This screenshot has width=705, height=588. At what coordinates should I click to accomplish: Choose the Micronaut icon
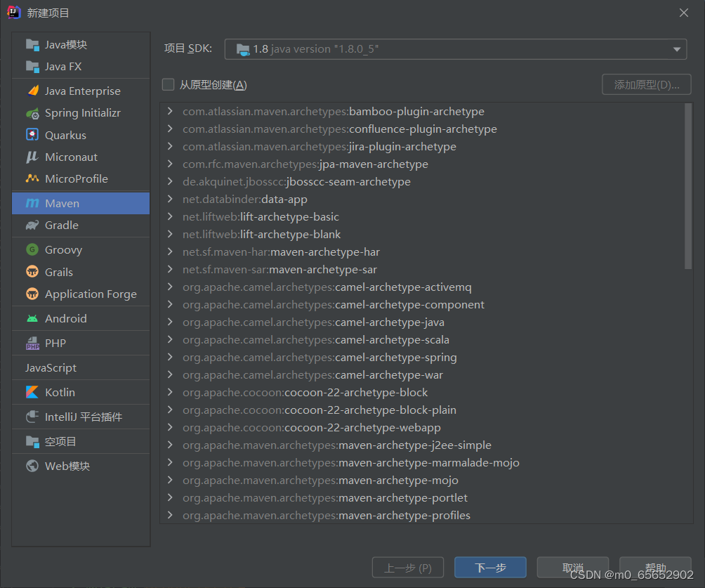(x=32, y=157)
